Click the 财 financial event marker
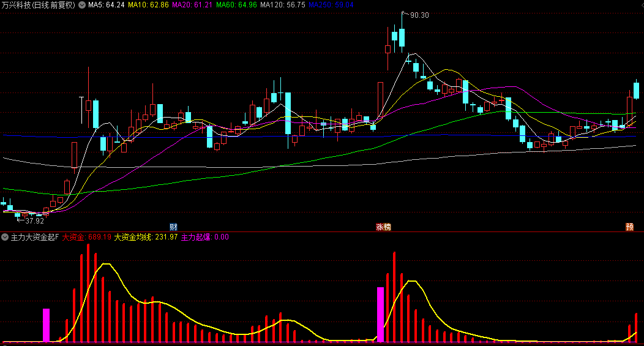Viewport: 644px width, 346px height. [173, 227]
